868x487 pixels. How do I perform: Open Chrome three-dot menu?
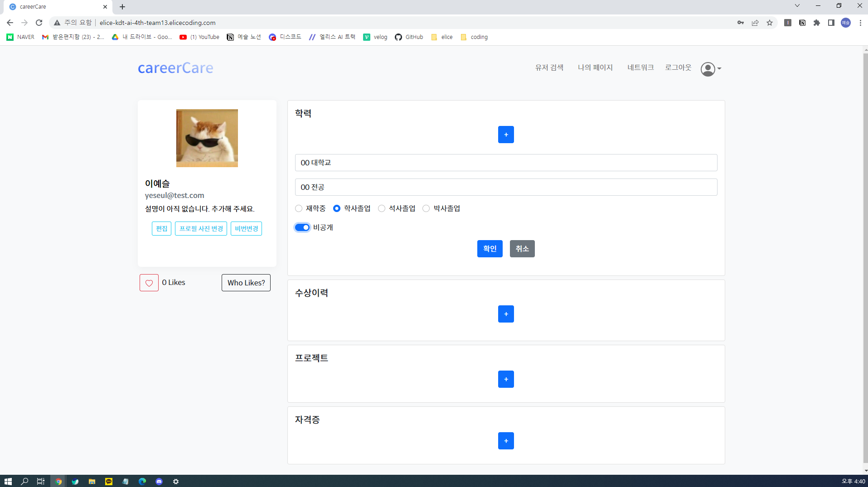[860, 23]
